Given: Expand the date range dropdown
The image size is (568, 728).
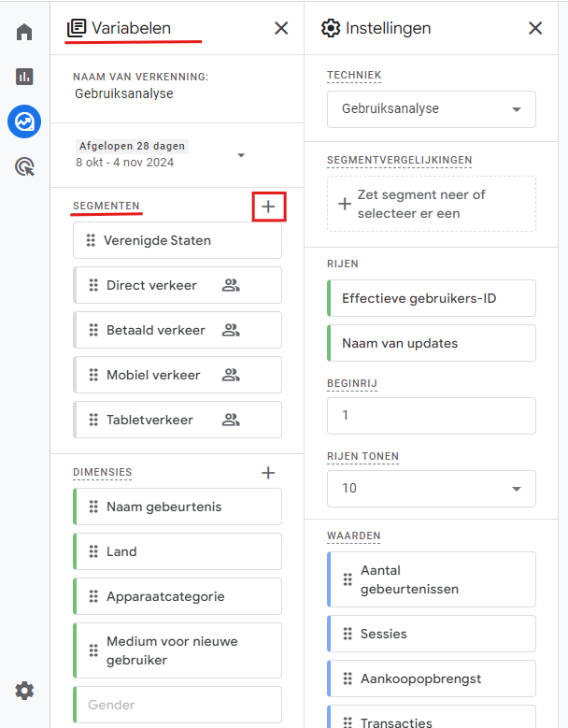Looking at the screenshot, I should (241, 155).
